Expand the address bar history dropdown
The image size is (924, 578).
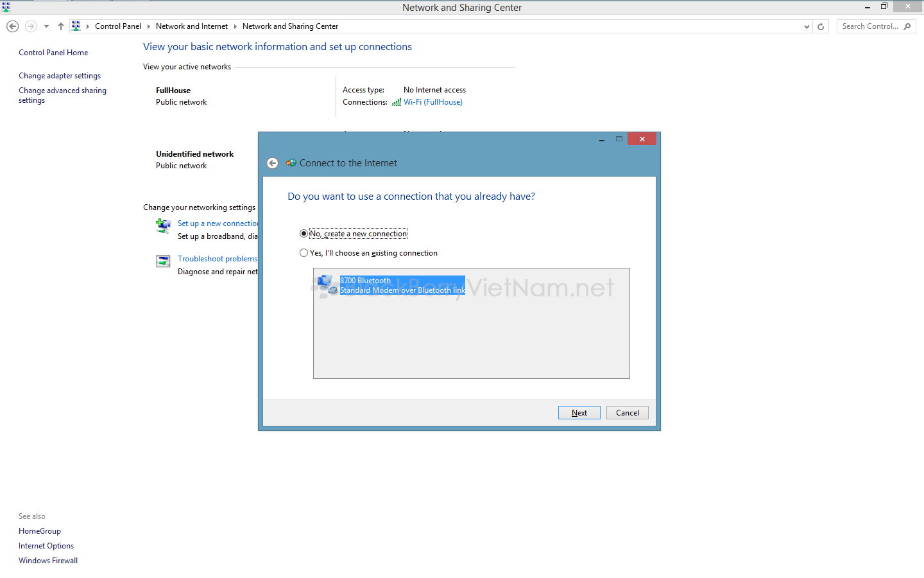coord(807,26)
